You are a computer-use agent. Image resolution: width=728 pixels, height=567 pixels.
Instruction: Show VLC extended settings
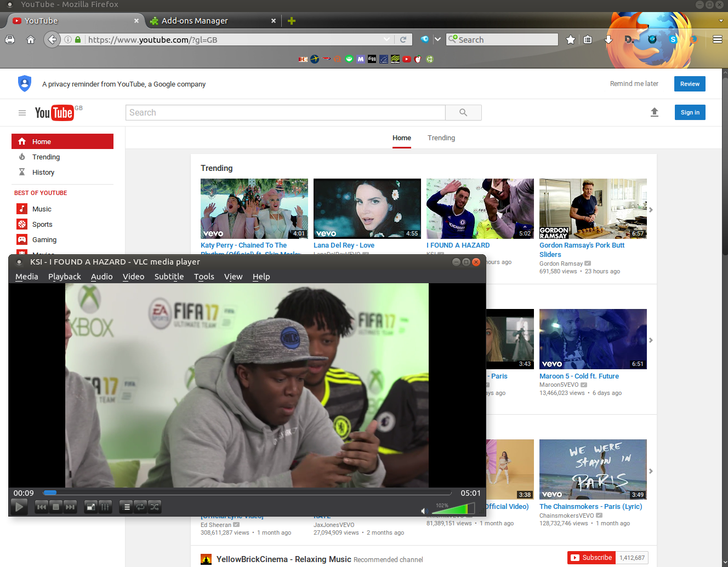[105, 507]
